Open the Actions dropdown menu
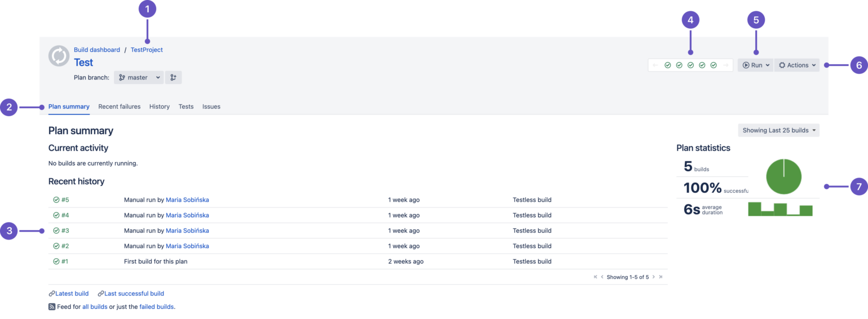 [x=797, y=65]
